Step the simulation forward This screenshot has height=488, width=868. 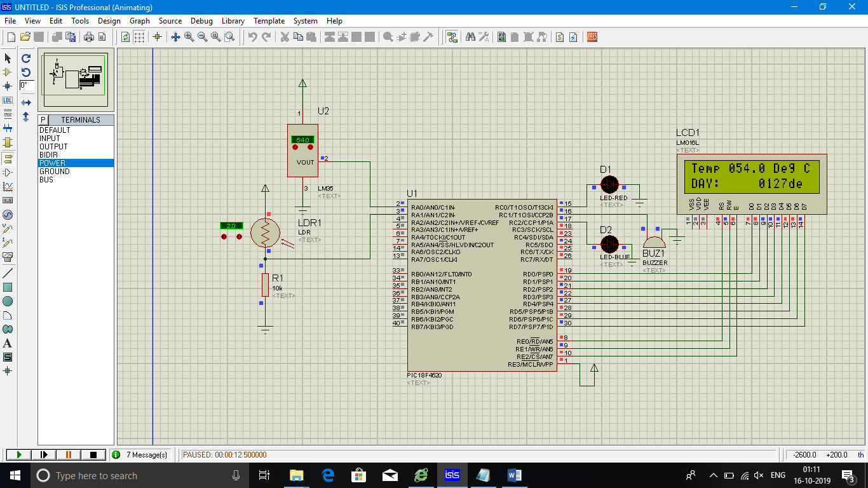click(44, 455)
